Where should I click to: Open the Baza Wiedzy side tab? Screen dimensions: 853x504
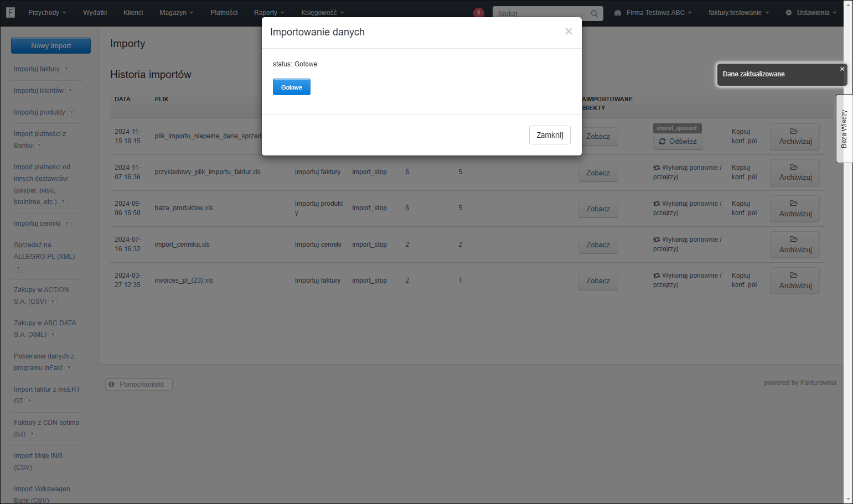[x=844, y=129]
